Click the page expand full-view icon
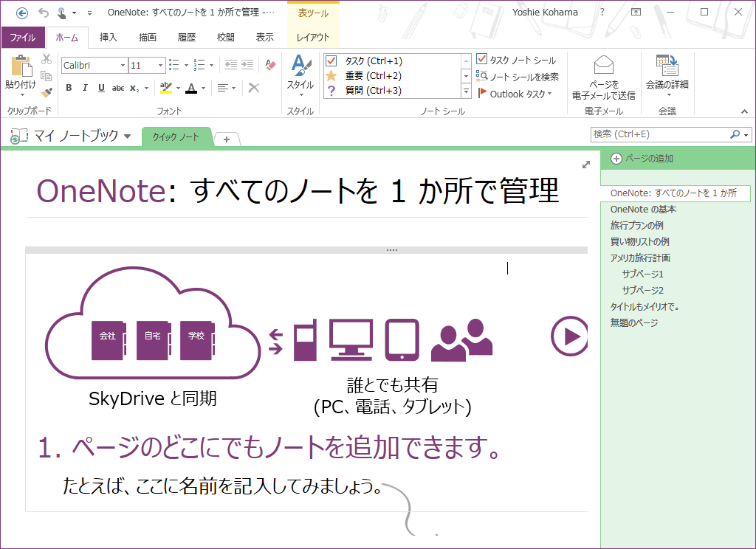 [586, 165]
